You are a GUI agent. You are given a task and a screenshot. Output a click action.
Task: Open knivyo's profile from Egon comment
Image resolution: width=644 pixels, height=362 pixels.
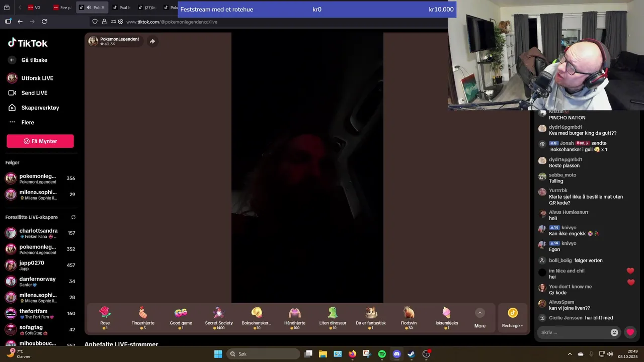569,243
